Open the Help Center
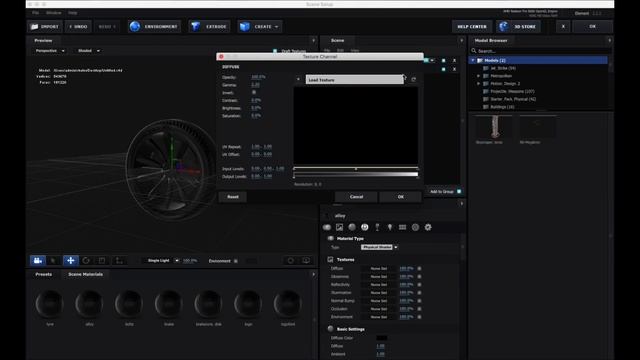Viewport: 640px width, 360px height. tap(472, 27)
